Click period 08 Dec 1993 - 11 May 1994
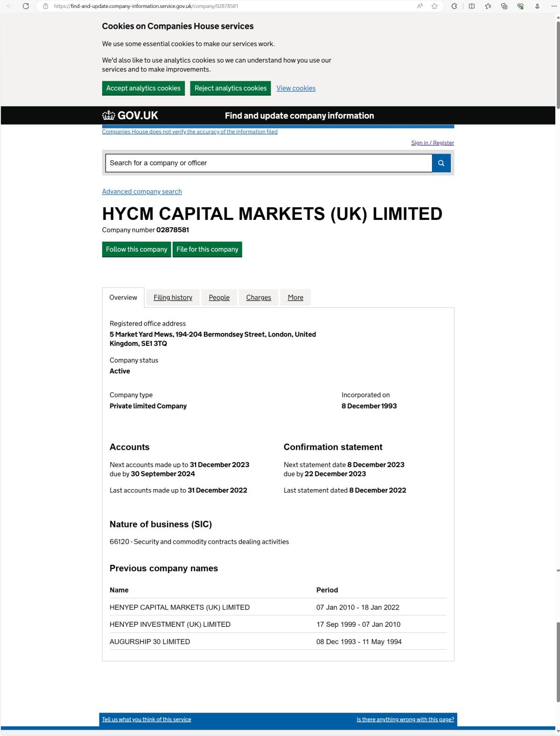This screenshot has width=560, height=736. tap(359, 642)
